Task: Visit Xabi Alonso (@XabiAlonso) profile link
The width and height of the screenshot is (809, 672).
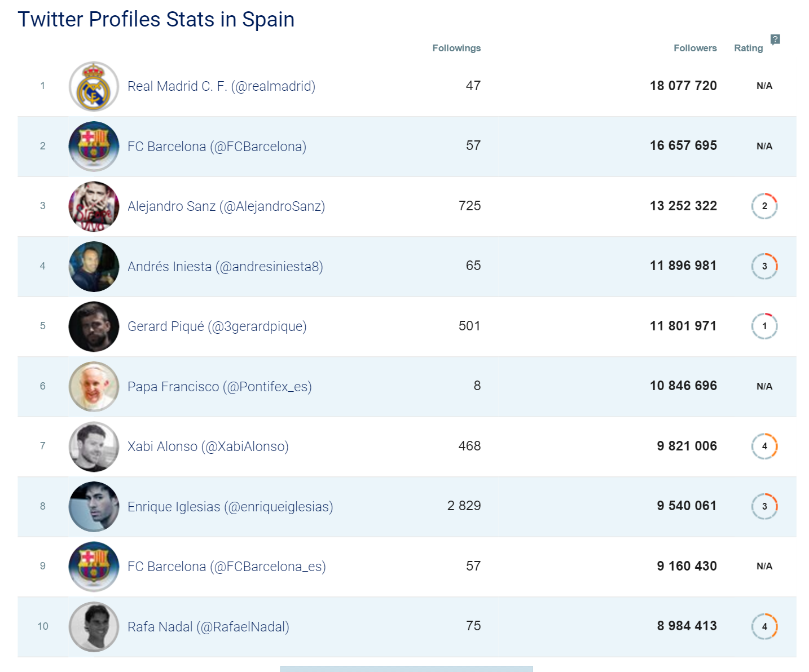Action: click(208, 446)
